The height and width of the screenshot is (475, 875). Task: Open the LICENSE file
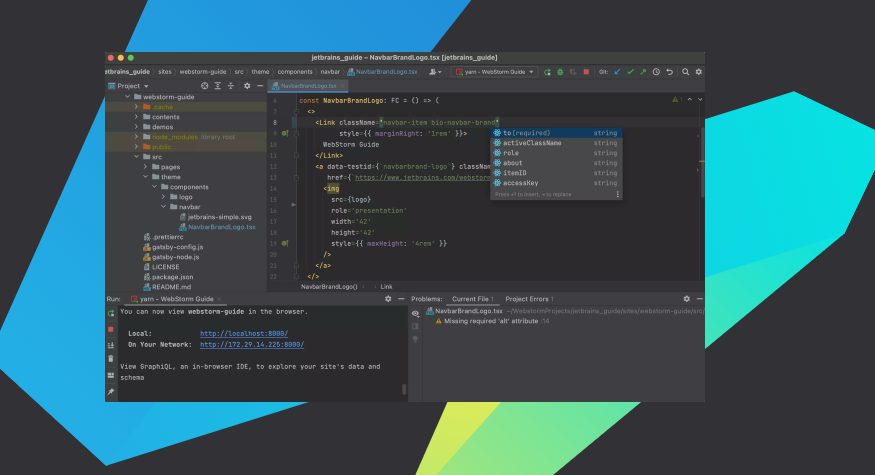tap(161, 267)
